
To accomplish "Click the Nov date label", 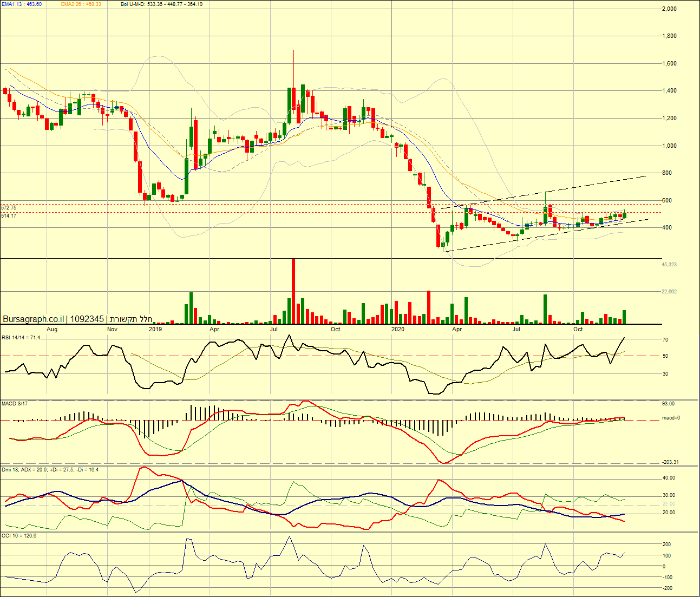I will 112,329.
